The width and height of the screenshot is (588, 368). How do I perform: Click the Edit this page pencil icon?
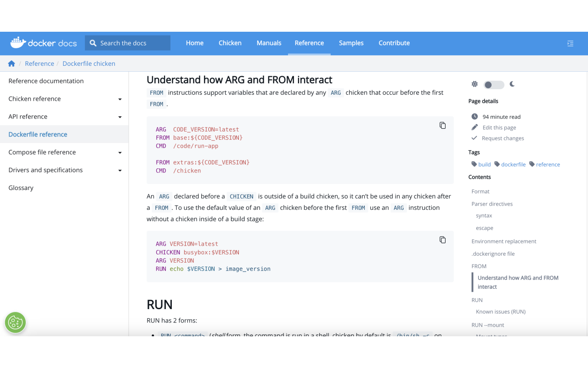tap(475, 127)
